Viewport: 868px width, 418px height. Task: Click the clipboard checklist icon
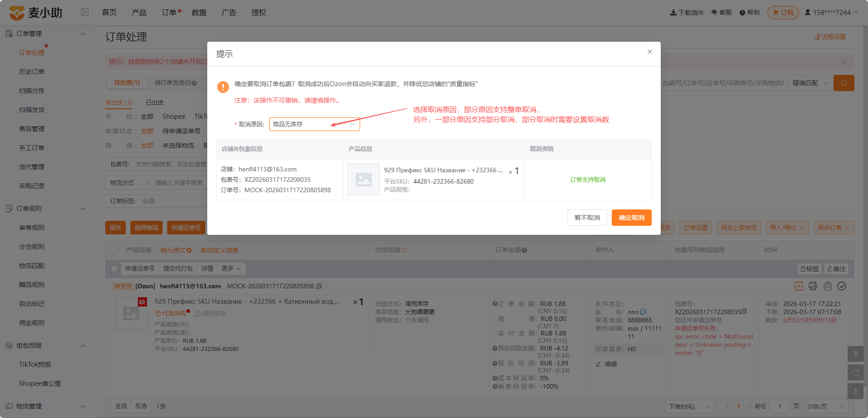point(828,286)
